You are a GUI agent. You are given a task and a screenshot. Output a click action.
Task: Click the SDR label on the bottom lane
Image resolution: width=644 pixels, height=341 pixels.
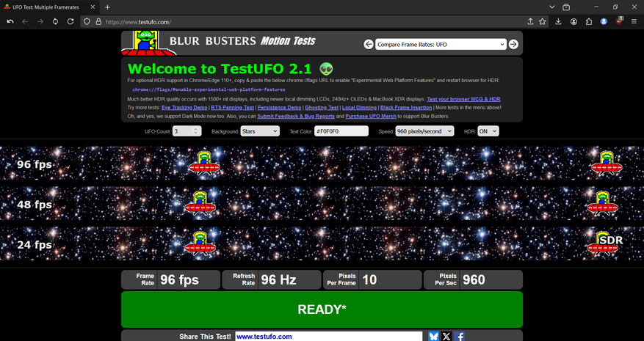(611, 240)
